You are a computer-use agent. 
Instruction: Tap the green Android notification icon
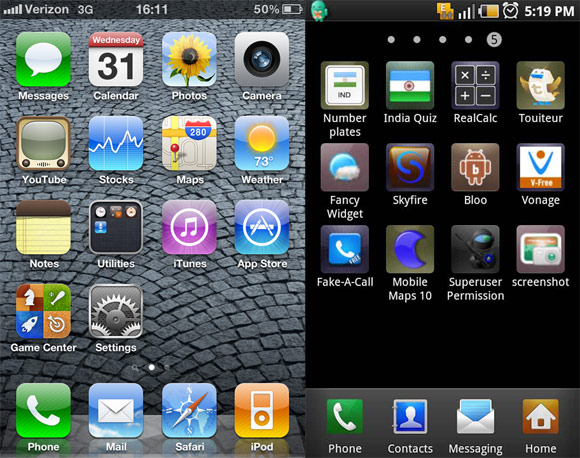tap(318, 11)
